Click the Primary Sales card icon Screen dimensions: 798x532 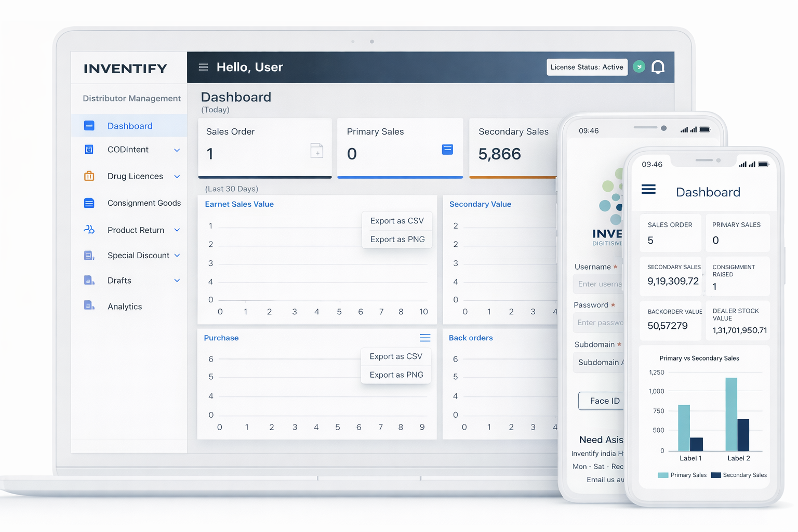[x=447, y=150]
